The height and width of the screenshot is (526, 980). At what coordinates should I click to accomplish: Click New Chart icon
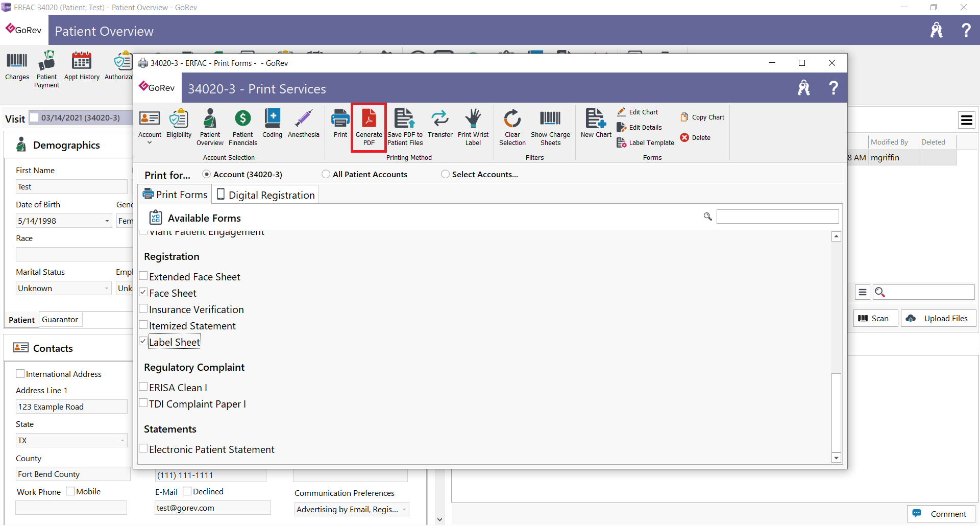pos(596,123)
